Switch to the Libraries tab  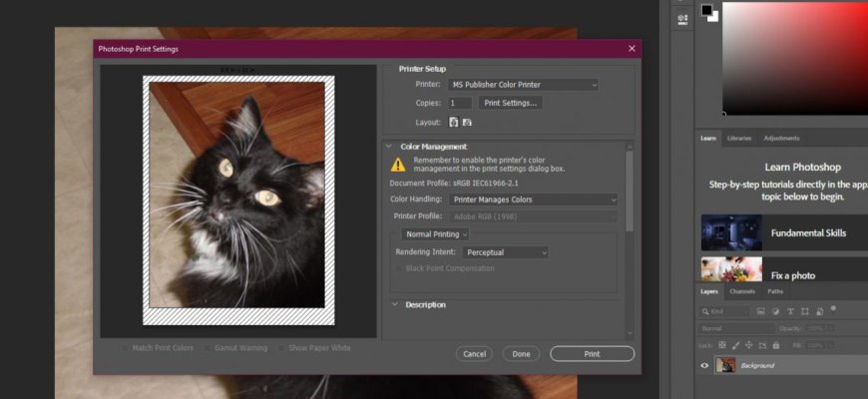pos(739,138)
